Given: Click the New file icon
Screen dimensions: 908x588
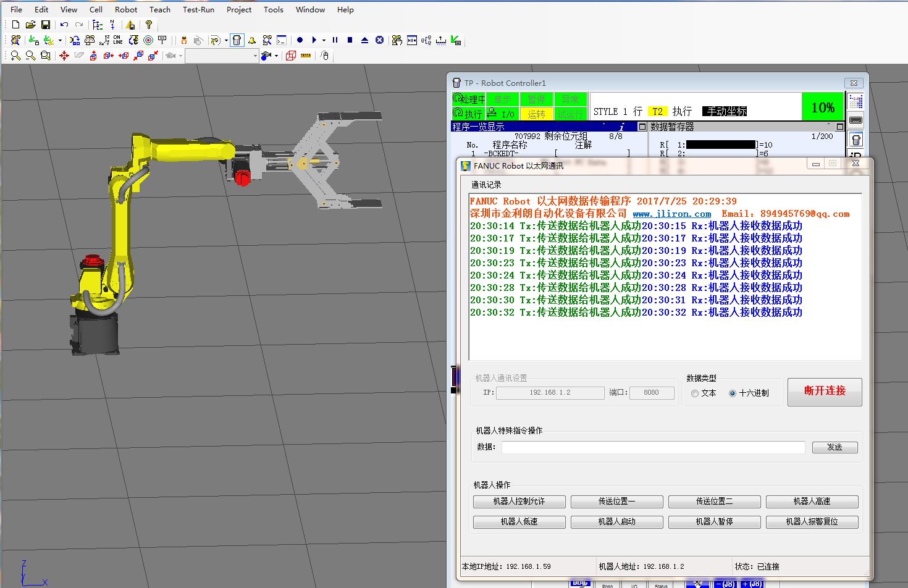Looking at the screenshot, I should pyautogui.click(x=15, y=25).
